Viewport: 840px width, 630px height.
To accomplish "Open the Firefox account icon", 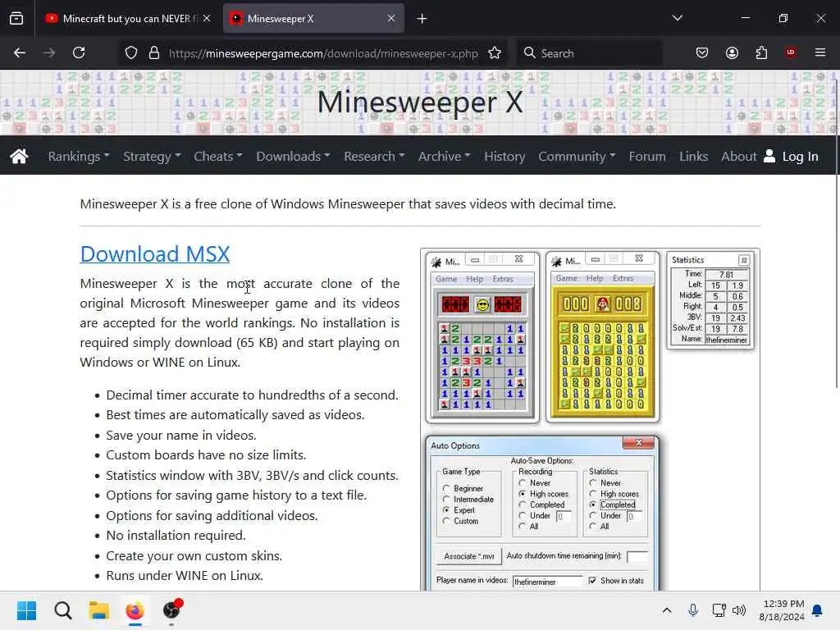I will pos(732,53).
